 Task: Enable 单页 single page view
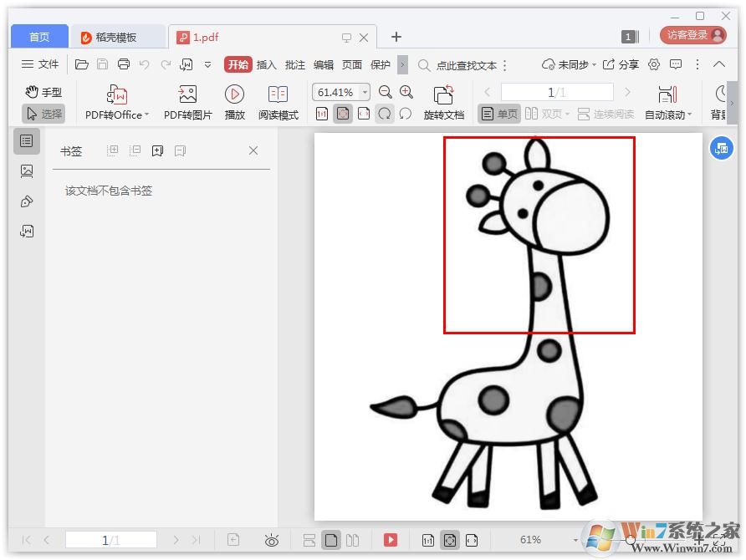tap(499, 114)
